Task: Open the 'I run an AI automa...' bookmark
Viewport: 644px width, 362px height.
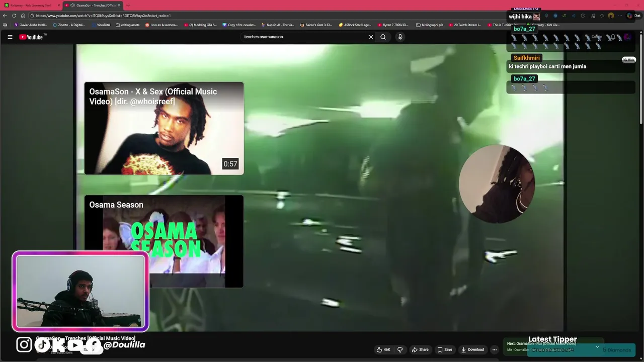Action: tap(162, 25)
